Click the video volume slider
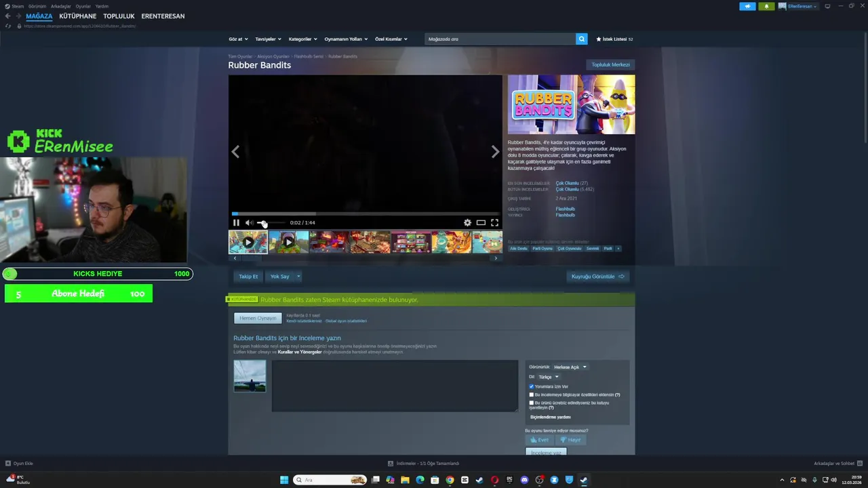Screen dimensions: 868x488 coord(271,223)
